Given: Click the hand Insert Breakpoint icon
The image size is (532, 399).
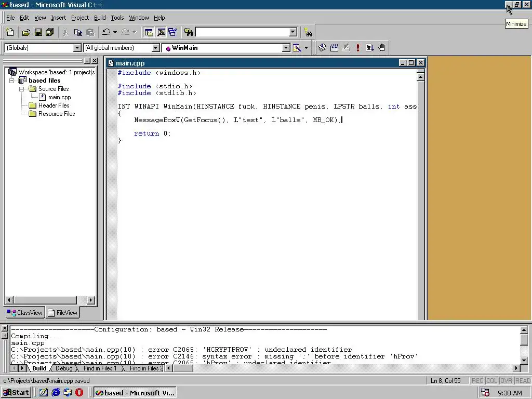Looking at the screenshot, I should (x=382, y=48).
